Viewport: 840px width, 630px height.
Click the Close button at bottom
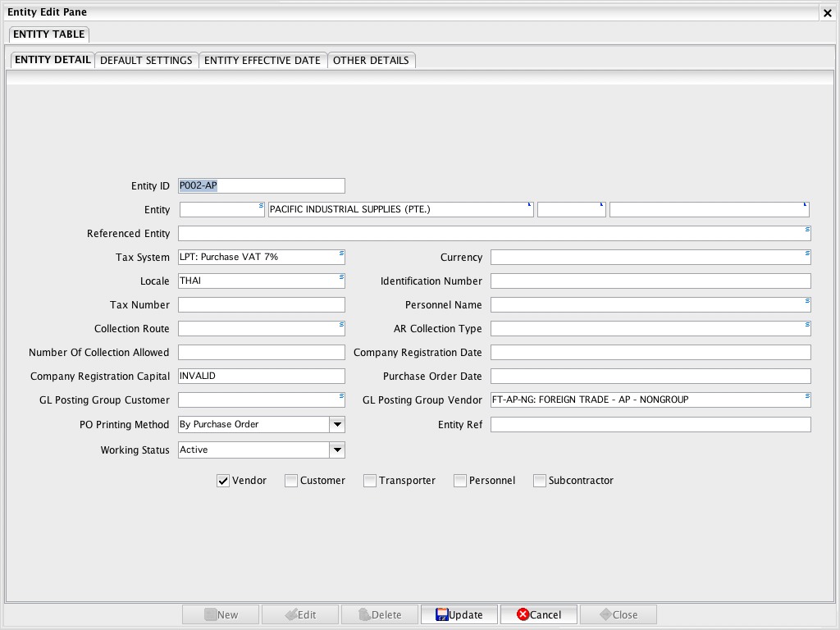pos(618,614)
